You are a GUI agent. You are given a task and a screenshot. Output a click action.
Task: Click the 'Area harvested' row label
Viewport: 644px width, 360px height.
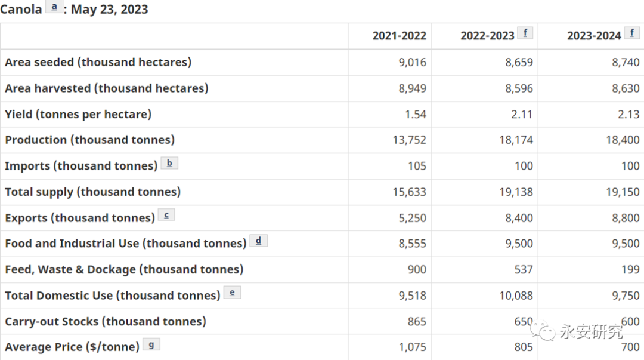pyautogui.click(x=106, y=88)
